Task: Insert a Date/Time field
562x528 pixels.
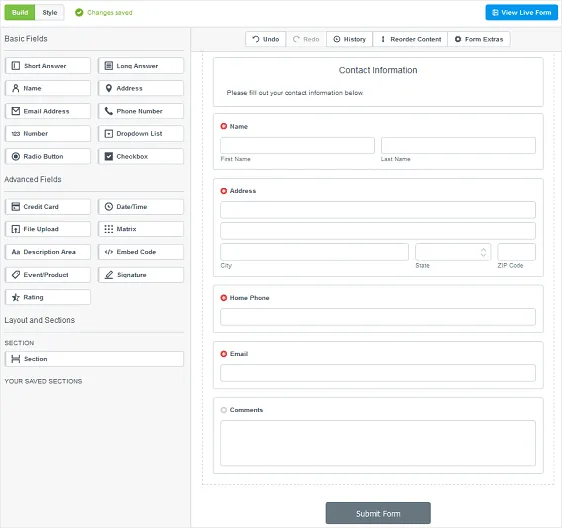Action: 140,207
